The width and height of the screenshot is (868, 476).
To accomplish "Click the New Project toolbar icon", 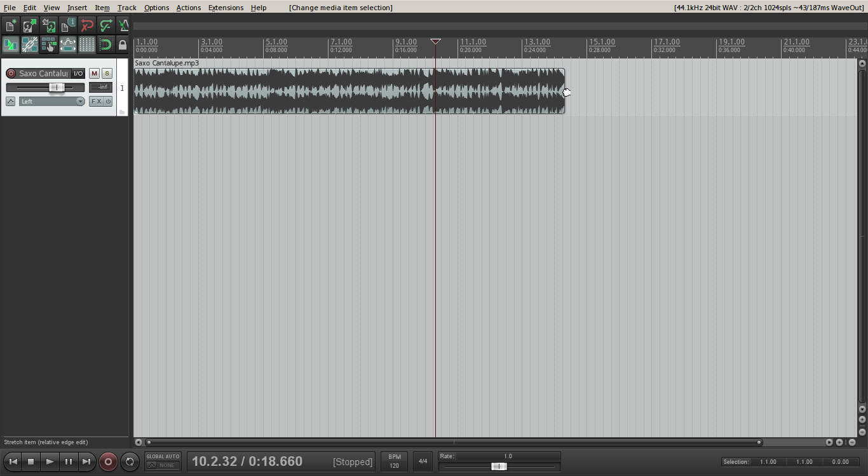I will click(11, 25).
